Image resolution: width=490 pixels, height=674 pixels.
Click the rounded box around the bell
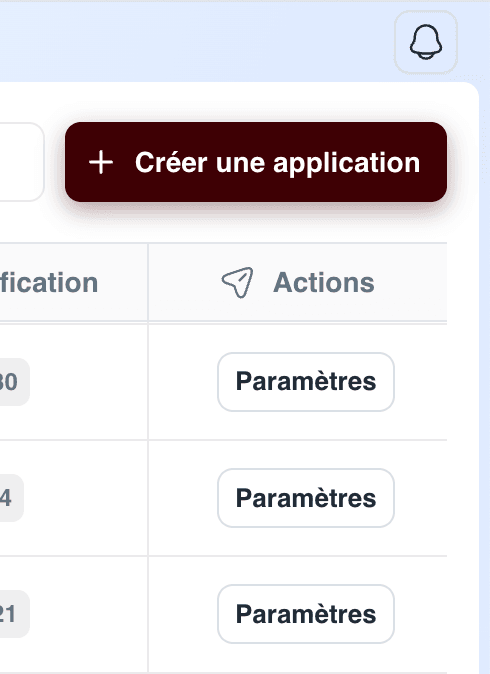click(x=426, y=42)
